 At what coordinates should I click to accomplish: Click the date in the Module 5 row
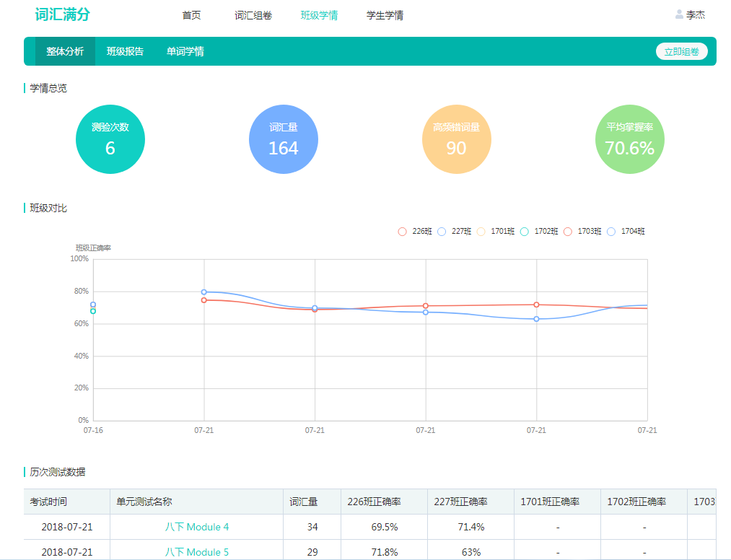[67, 552]
